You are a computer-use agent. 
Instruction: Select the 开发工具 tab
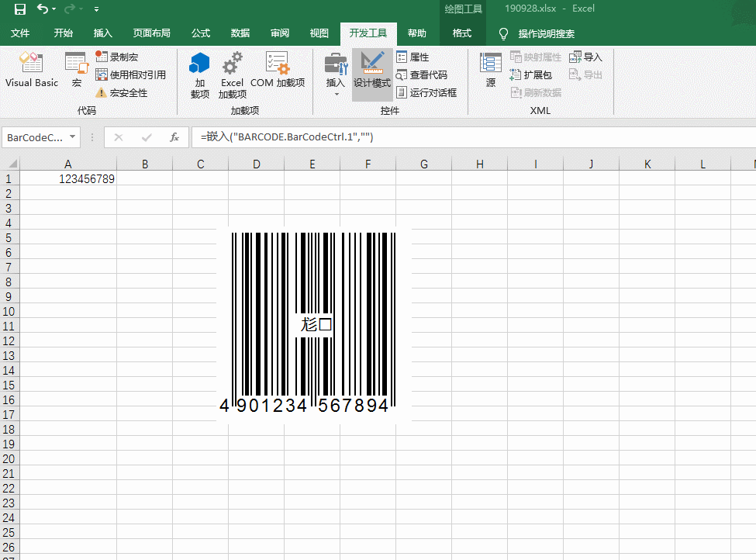368,33
